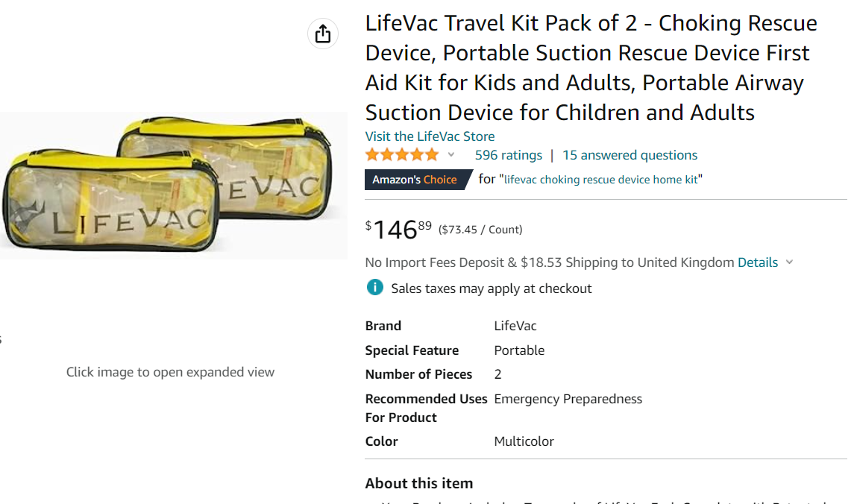Click the Amazon's Choice badge

pyautogui.click(x=415, y=180)
